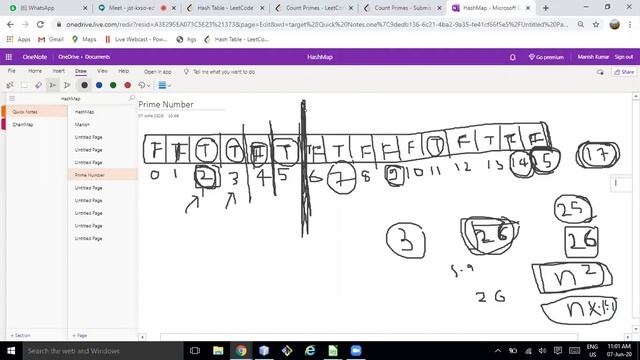
Task: Click the OneNote brand link
Action: click(x=35, y=57)
